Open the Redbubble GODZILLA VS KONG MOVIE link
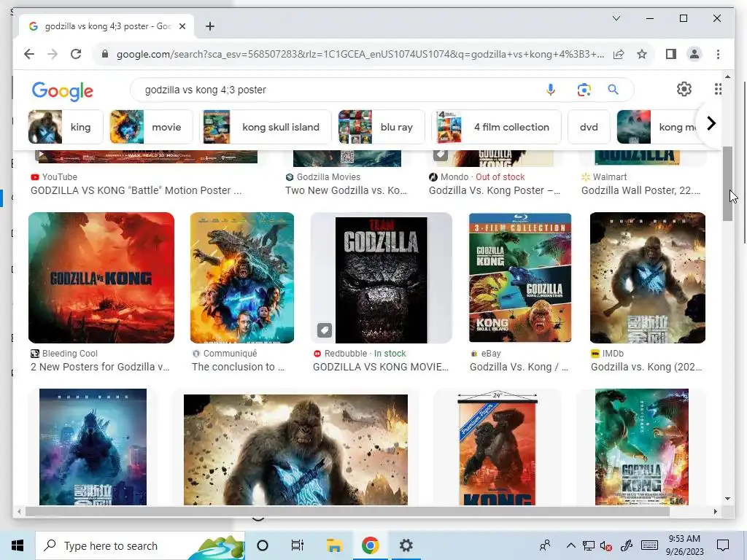Viewport: 747px width, 560px height. pyautogui.click(x=381, y=367)
